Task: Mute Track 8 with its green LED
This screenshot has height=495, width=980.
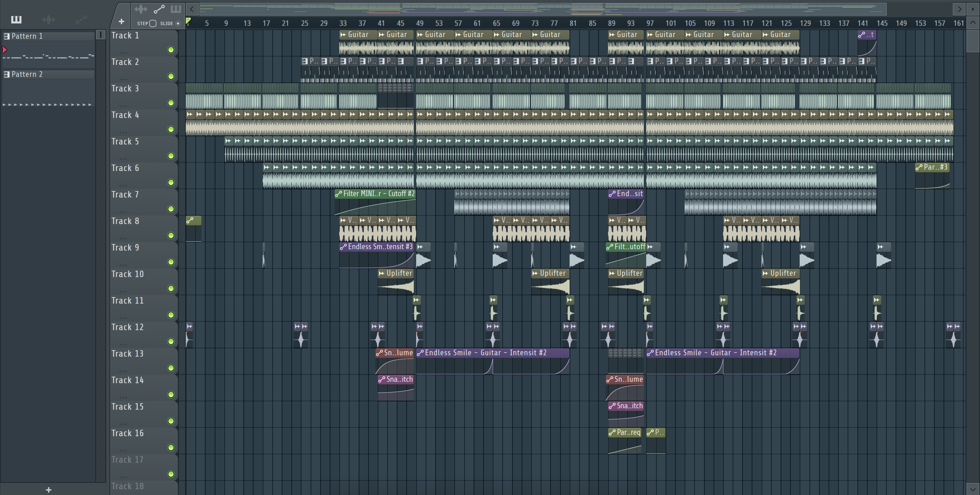Action: tap(171, 236)
